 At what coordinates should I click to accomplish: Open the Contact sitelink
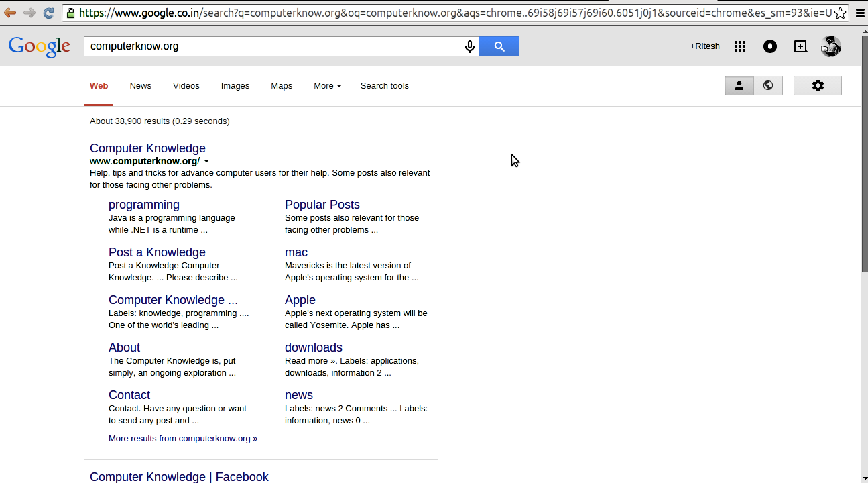[x=129, y=395]
